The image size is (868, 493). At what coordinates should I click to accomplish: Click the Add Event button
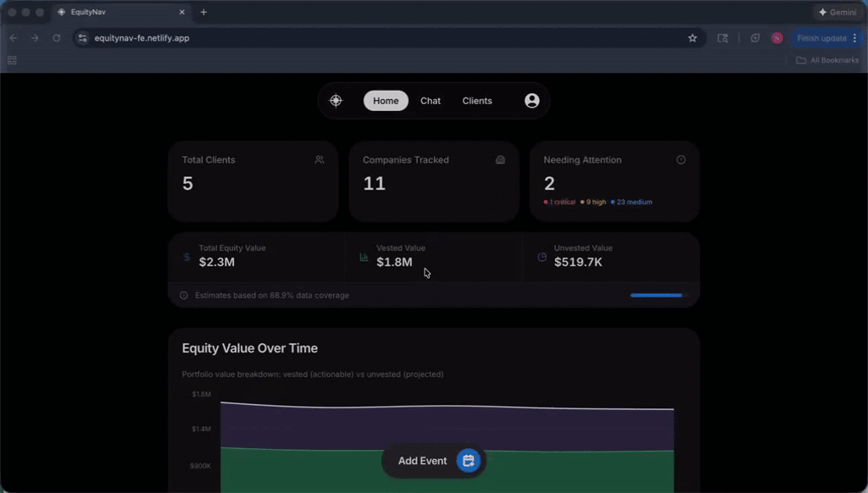(x=434, y=460)
